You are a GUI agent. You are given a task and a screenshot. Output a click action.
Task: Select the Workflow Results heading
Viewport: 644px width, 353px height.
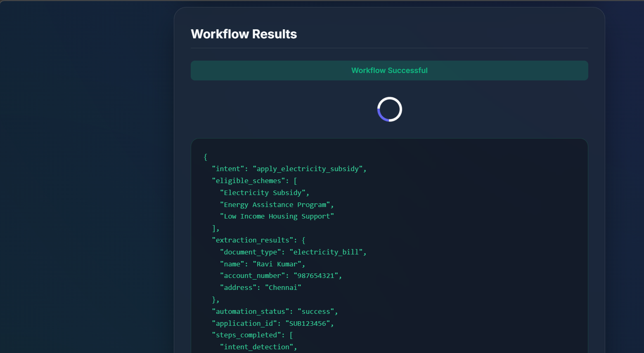tap(244, 34)
